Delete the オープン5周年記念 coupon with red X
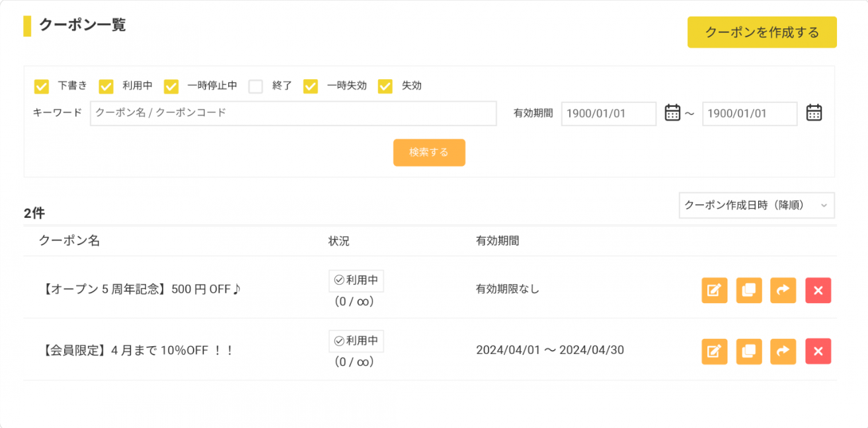 (x=818, y=290)
